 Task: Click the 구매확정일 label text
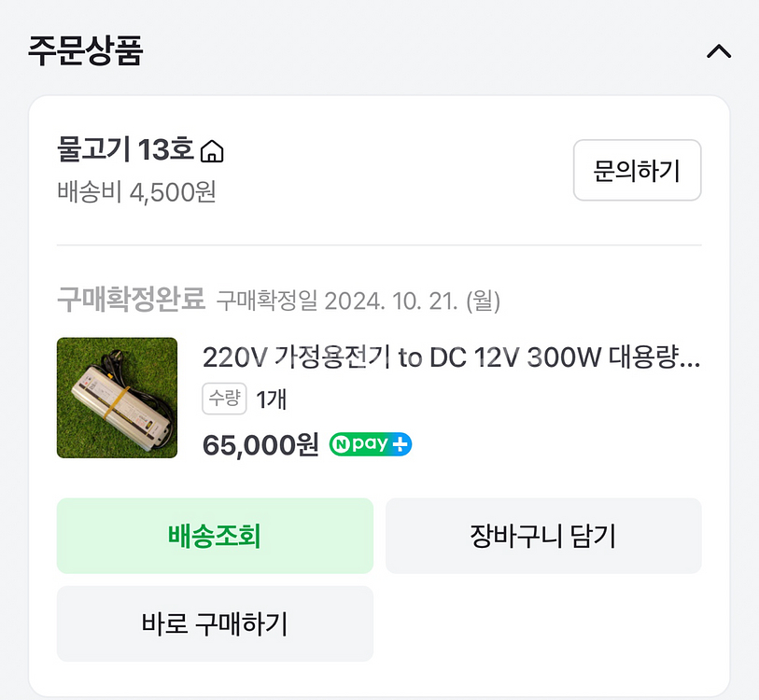pyautogui.click(x=267, y=301)
